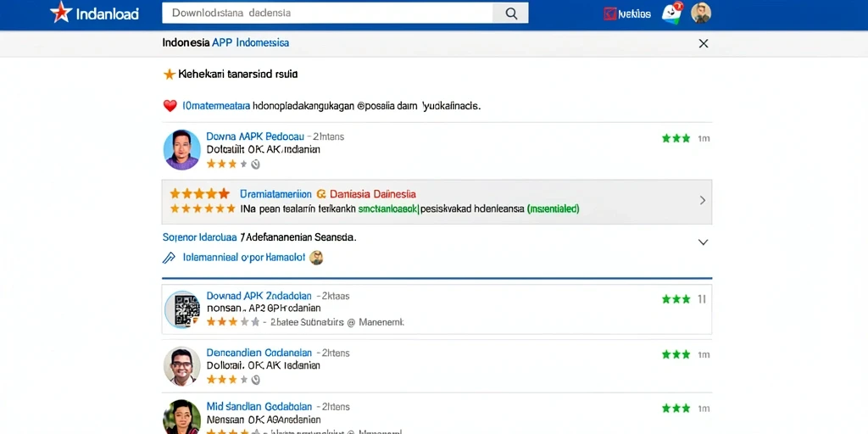
Task: Click 2batee Subnatirs @ Manenemk text
Action: coord(337,321)
